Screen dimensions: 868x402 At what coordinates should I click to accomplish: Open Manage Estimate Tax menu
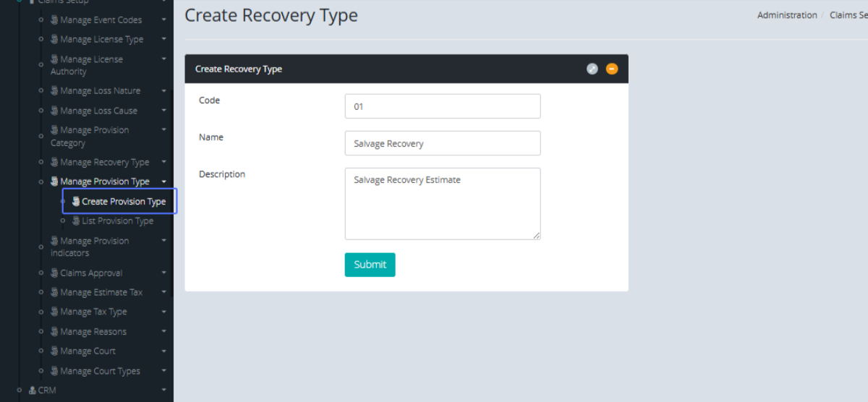tap(101, 293)
